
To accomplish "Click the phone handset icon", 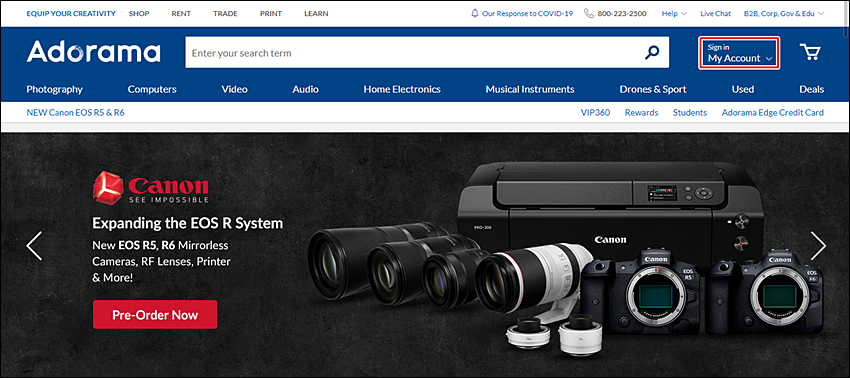I will (x=589, y=13).
